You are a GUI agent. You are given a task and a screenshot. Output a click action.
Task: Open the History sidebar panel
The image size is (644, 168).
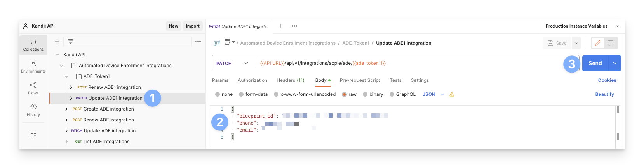coord(33,110)
